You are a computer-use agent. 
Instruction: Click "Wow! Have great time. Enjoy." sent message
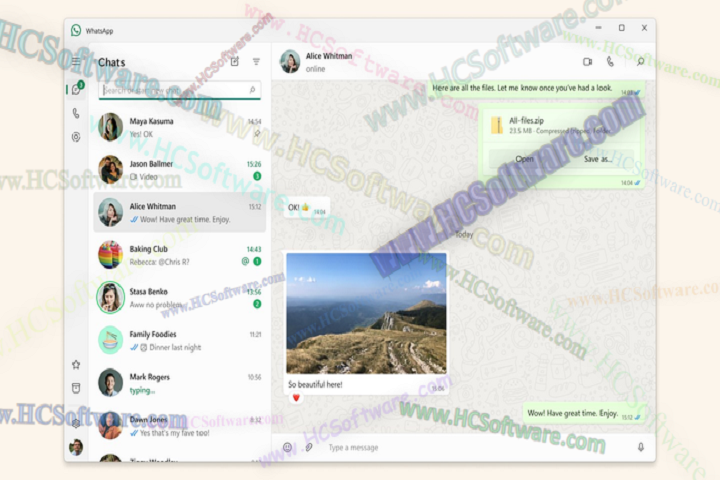click(x=585, y=413)
